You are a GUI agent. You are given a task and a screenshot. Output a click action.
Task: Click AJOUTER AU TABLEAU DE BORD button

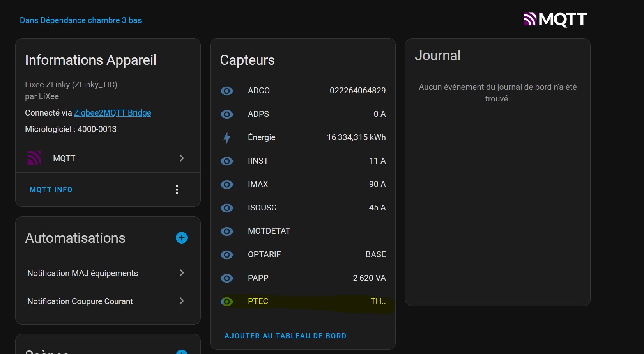point(285,336)
